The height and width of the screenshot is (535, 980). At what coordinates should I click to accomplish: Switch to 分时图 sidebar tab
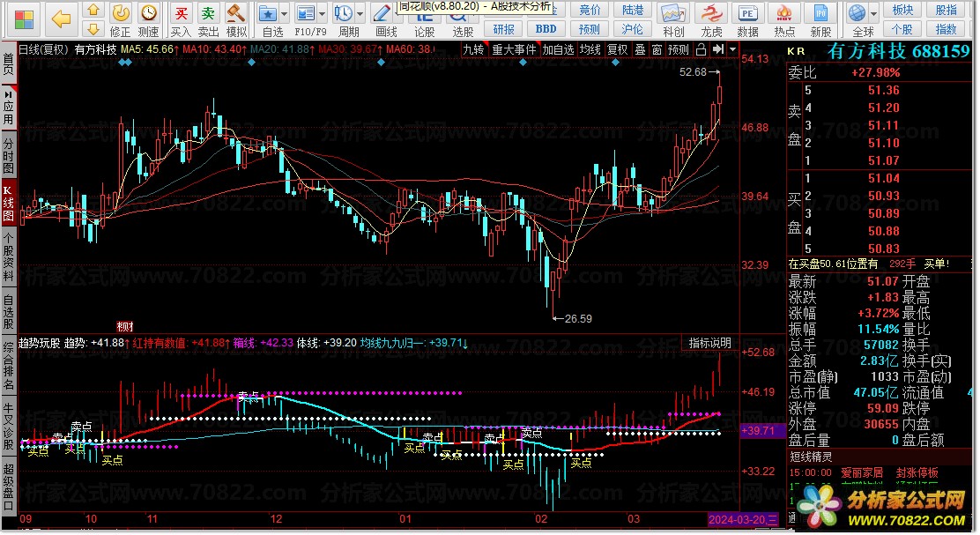[8, 155]
